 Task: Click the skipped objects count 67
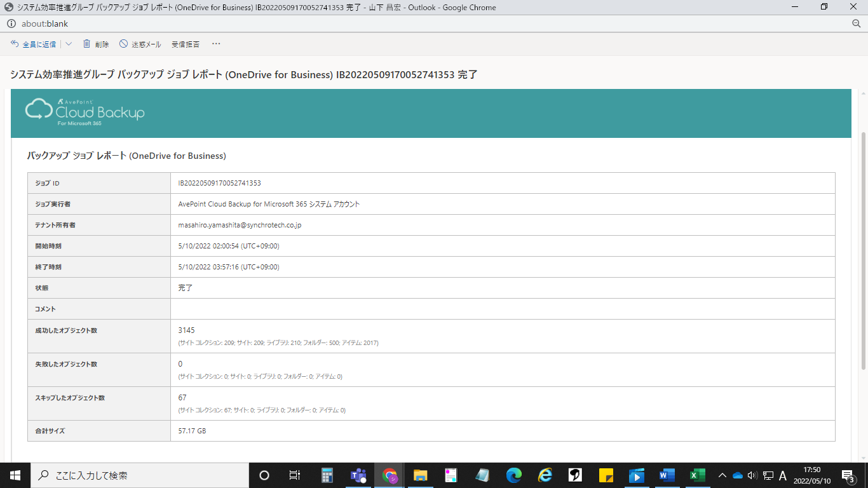[182, 398]
